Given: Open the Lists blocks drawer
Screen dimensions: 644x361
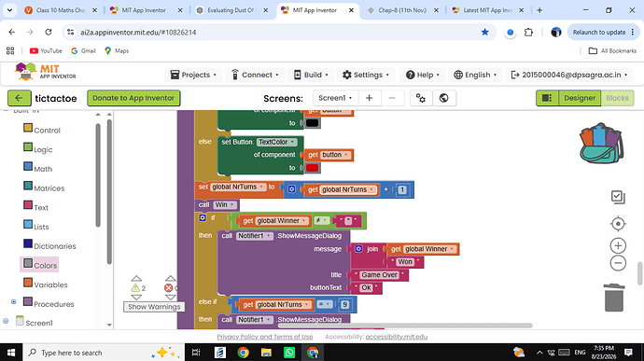Looking at the screenshot, I should (36, 227).
